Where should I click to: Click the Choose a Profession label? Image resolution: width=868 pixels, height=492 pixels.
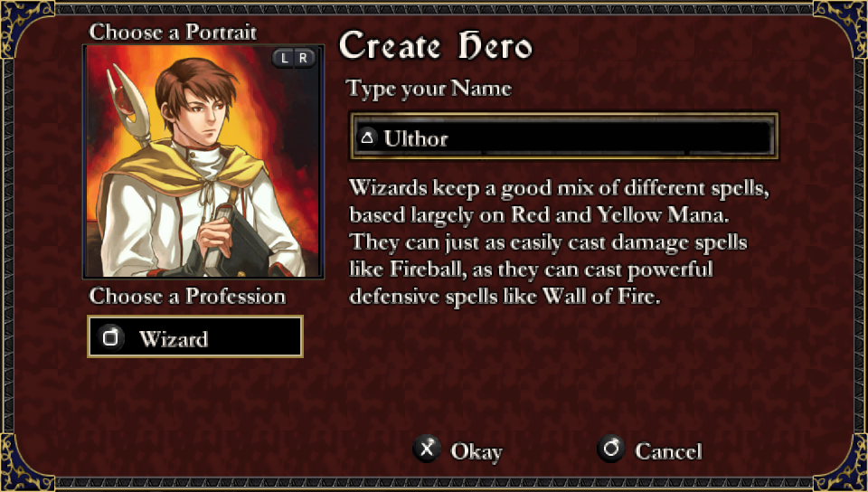click(187, 296)
